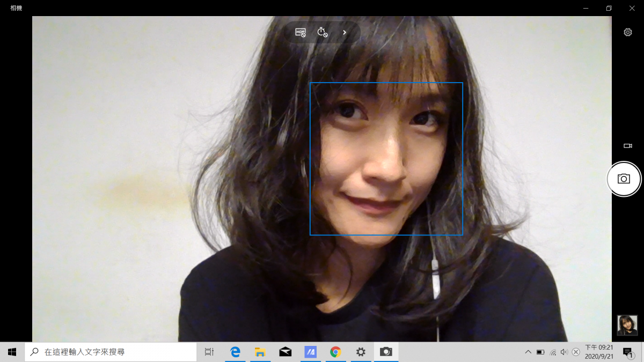Open the Windows Start menu
Viewport: 644px width, 362px height.
click(12, 352)
